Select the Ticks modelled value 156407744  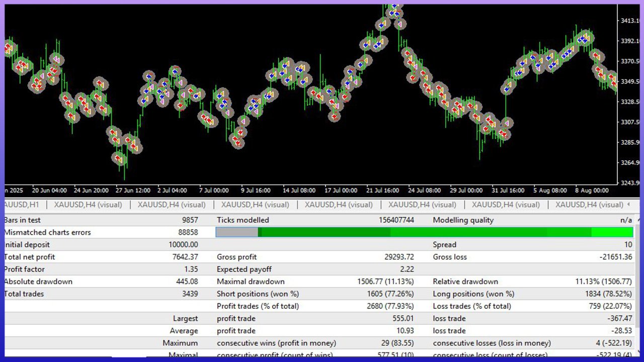pos(396,220)
